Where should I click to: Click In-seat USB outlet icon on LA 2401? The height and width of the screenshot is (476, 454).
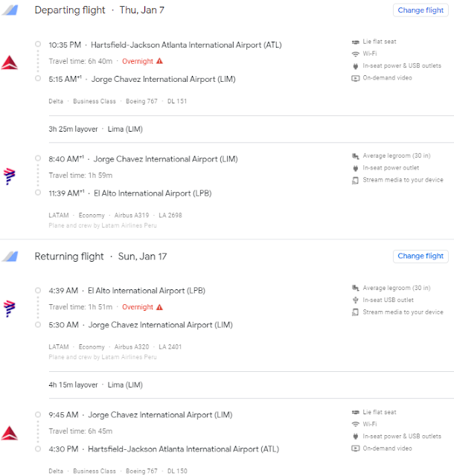click(355, 300)
